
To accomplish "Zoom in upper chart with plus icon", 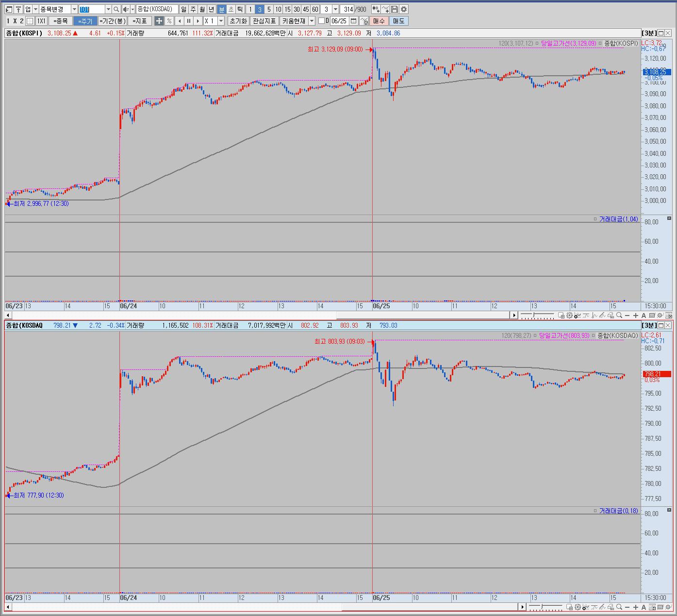I will 636,316.
